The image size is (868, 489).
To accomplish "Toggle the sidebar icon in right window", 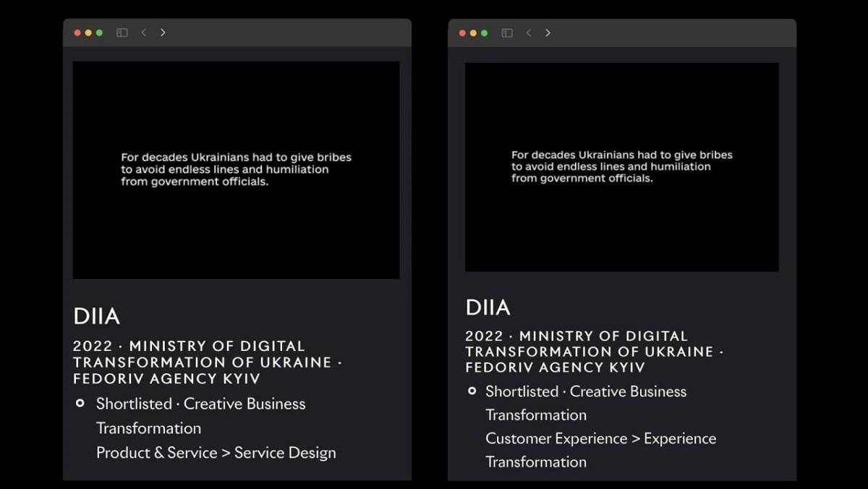I will 507,33.
